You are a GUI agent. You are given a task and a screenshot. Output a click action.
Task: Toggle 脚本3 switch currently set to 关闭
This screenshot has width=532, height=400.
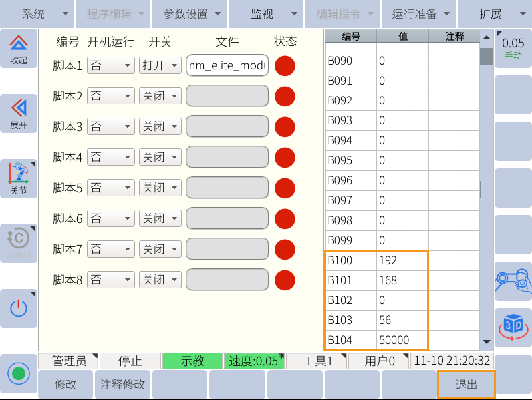pyautogui.click(x=160, y=126)
